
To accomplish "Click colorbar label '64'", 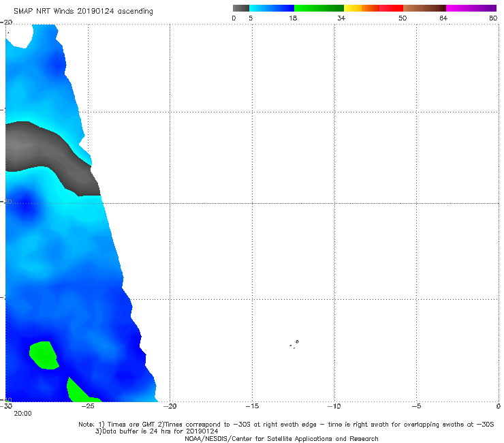I will click(x=443, y=18).
